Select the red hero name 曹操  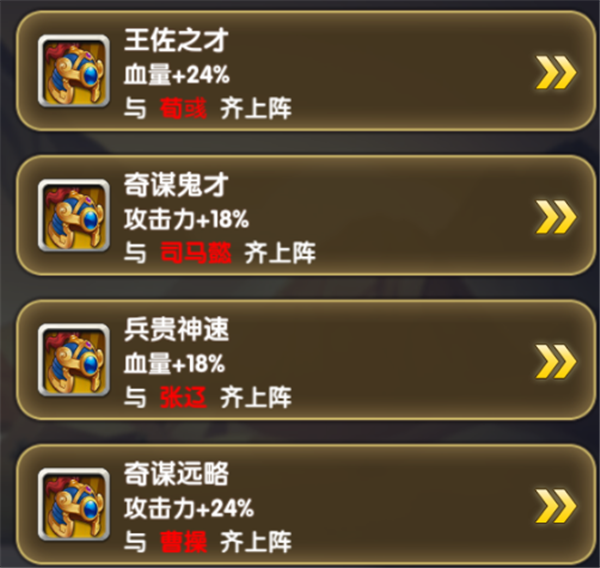[183, 542]
